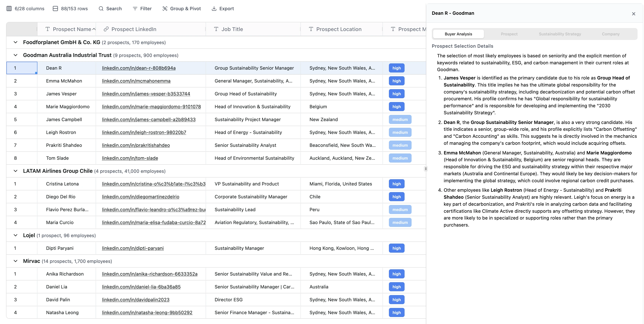This screenshot has width=644, height=324.
Task: Switch to the Company tab
Action: [x=610, y=34]
